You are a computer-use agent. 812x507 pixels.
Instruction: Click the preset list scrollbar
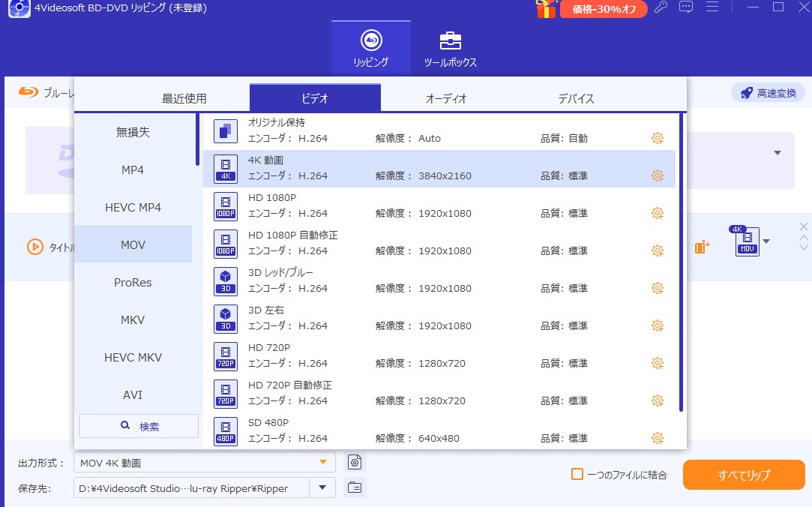681,262
